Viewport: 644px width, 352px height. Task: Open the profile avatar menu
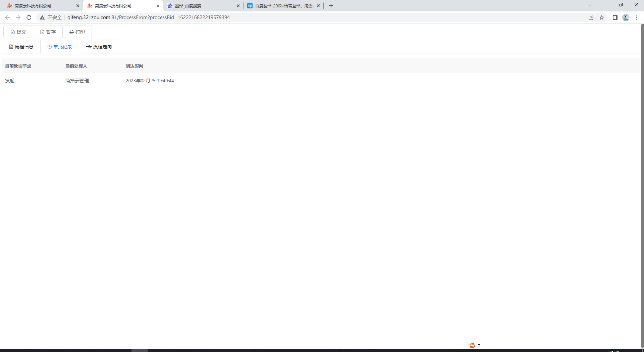point(626,17)
